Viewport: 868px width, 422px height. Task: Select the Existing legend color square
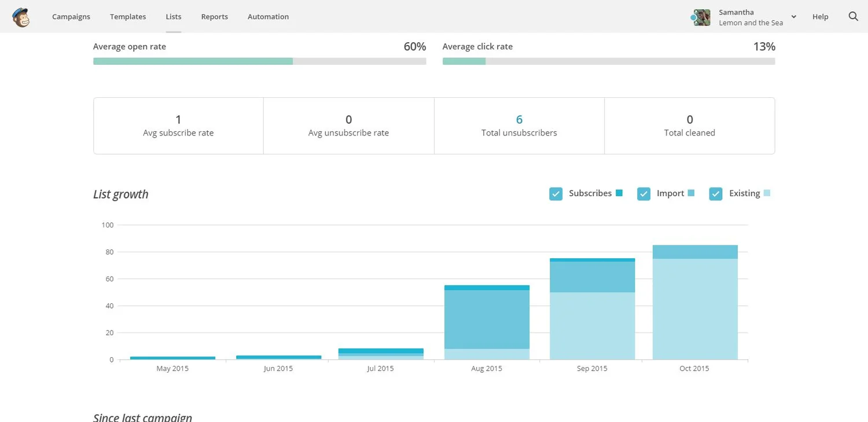click(x=768, y=193)
